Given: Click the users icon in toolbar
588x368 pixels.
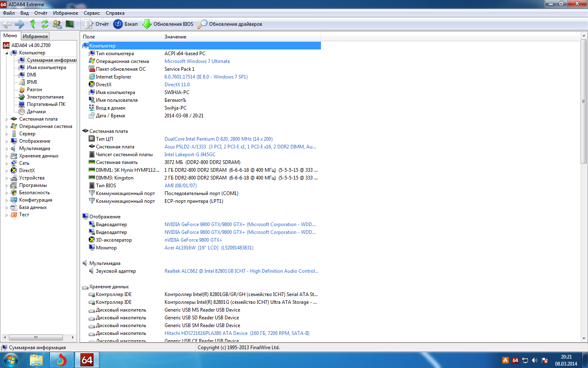Looking at the screenshot, I should click(57, 24).
